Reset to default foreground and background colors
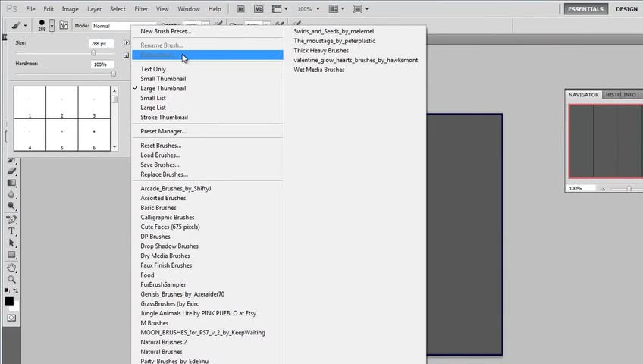Screen dimensions: 643x364 click(x=7, y=290)
